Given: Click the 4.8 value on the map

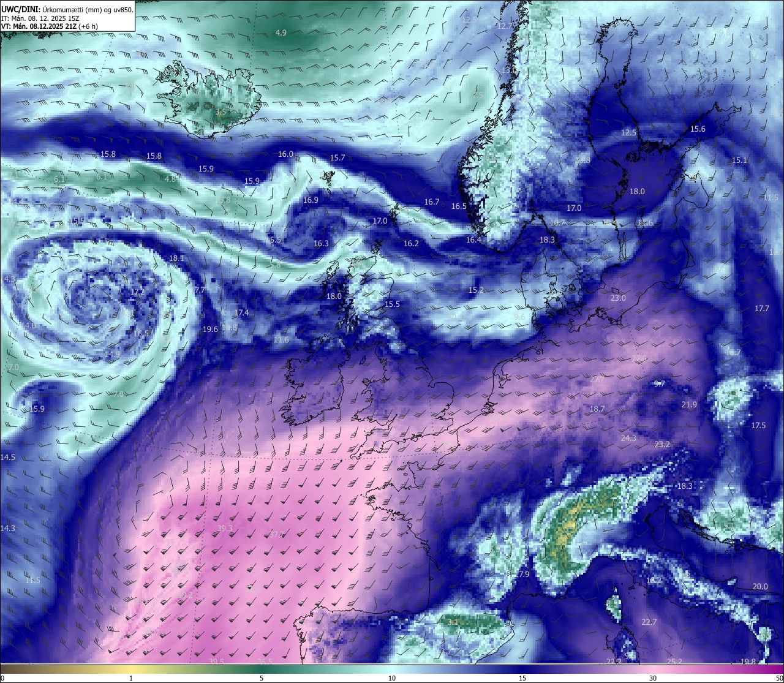Looking at the screenshot, I should click(170, 179).
